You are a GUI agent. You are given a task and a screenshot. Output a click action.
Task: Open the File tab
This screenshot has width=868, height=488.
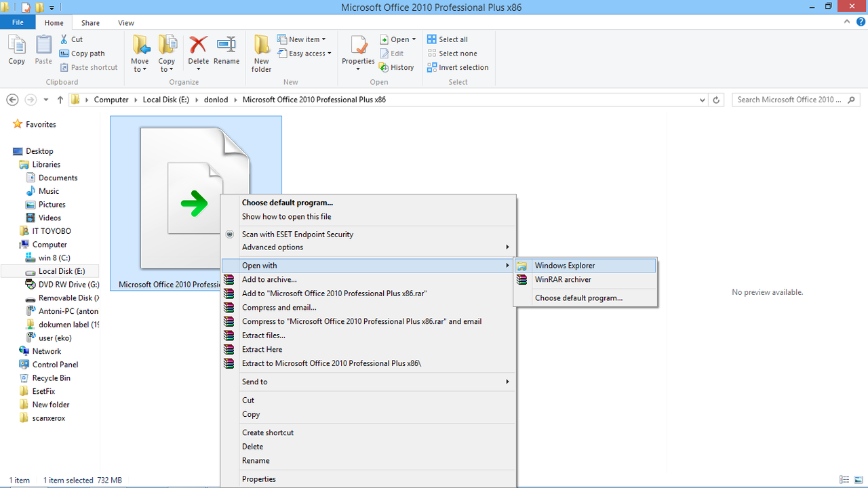click(x=18, y=22)
